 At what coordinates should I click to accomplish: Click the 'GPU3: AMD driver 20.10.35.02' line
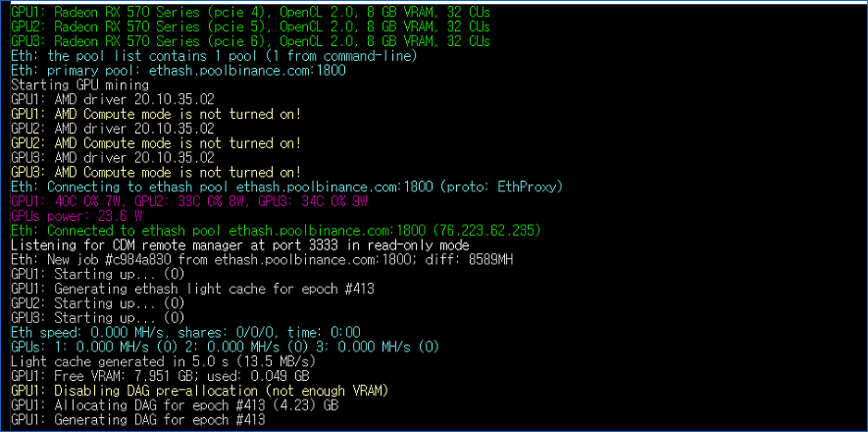tap(113, 158)
